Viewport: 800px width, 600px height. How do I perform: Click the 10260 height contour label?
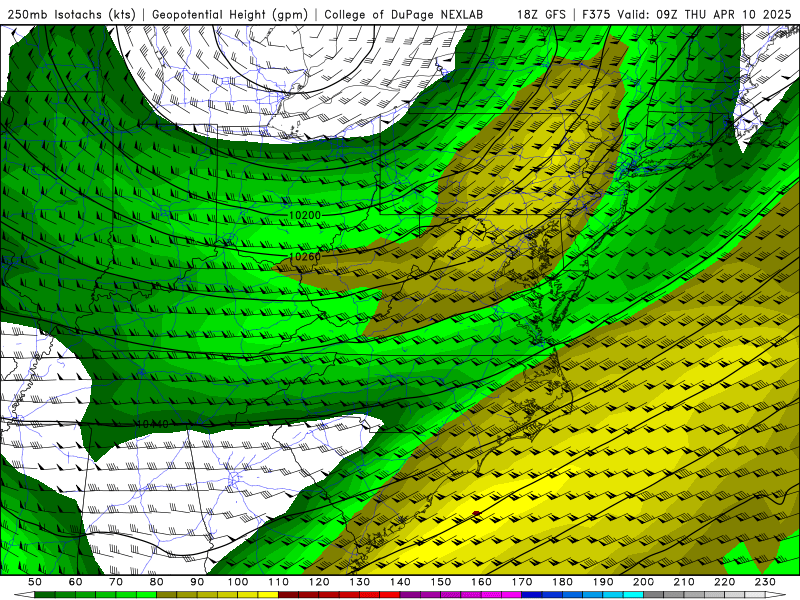[305, 256]
